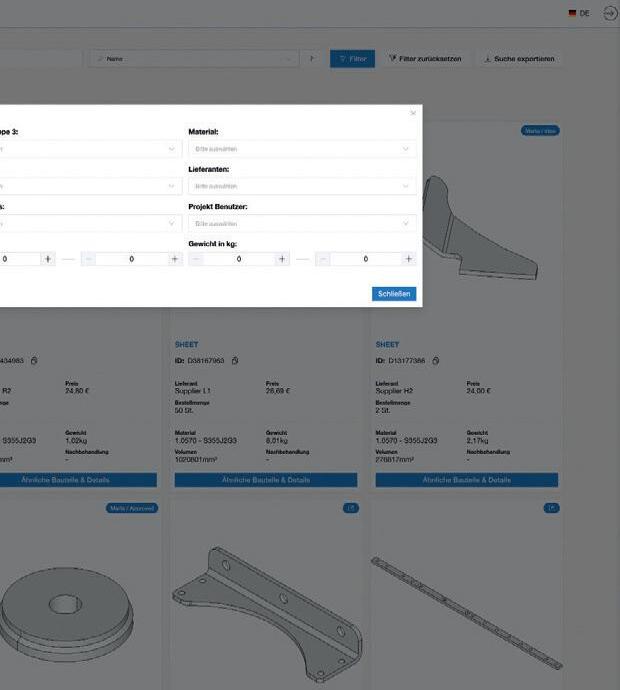Click Suche exportieren button
620x690 pixels.
[x=519, y=59]
